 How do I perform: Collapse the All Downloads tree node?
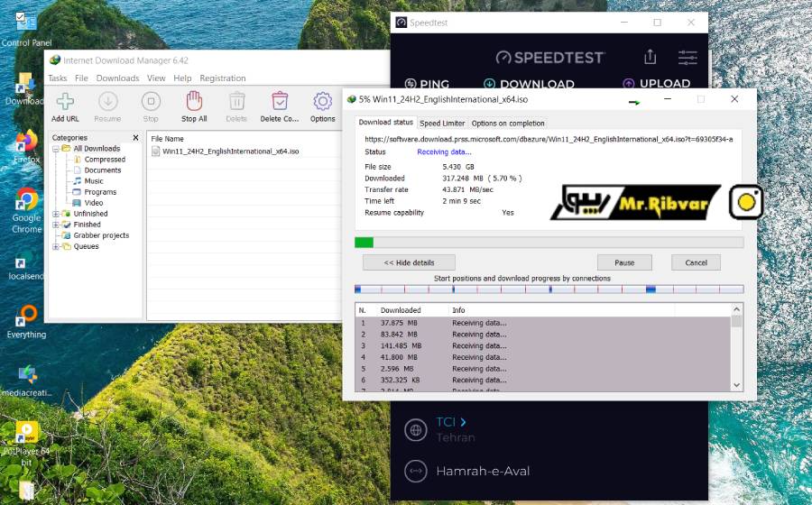tap(55, 149)
